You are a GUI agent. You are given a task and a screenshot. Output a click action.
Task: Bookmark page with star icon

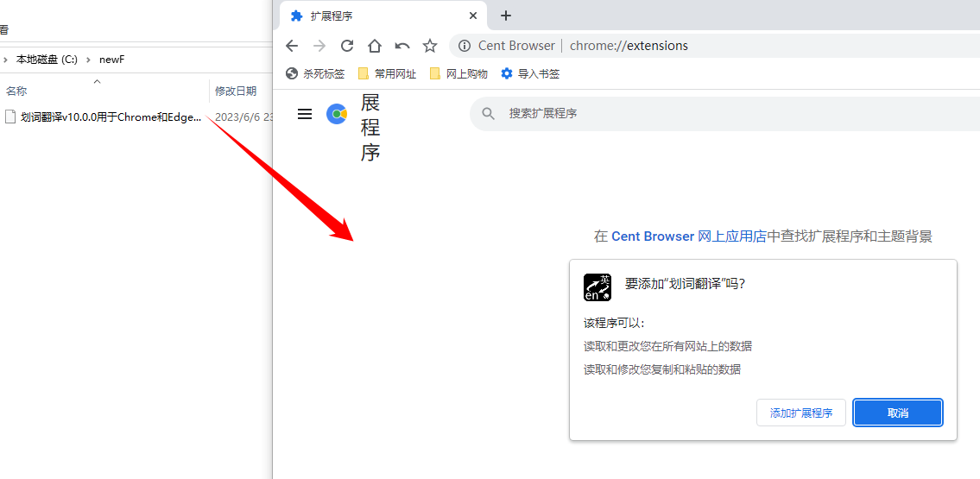coord(430,46)
